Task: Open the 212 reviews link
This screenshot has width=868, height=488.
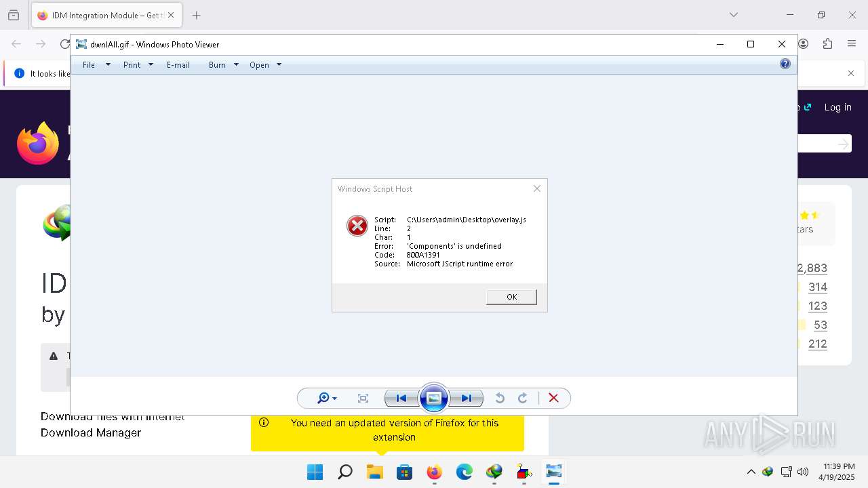Action: point(818,344)
